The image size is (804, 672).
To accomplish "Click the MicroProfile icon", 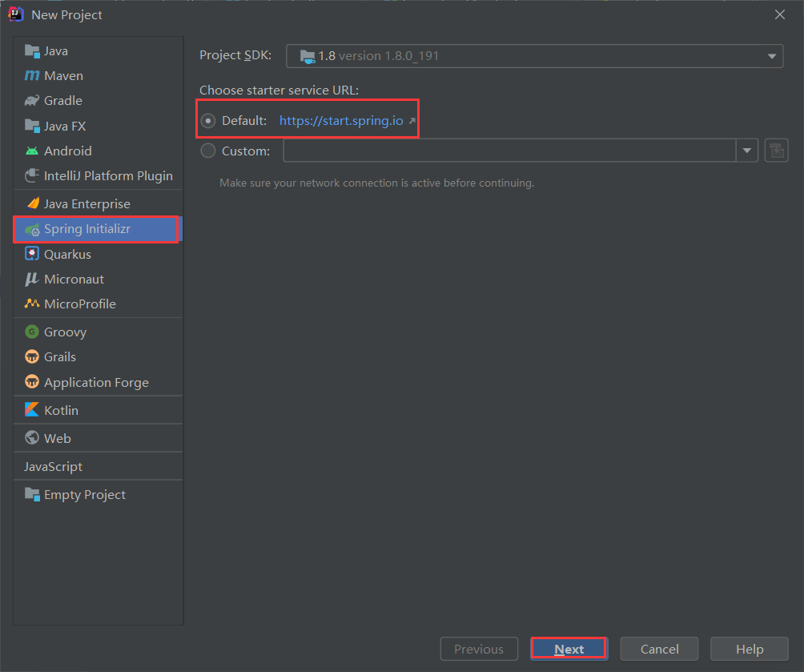I will pos(32,304).
